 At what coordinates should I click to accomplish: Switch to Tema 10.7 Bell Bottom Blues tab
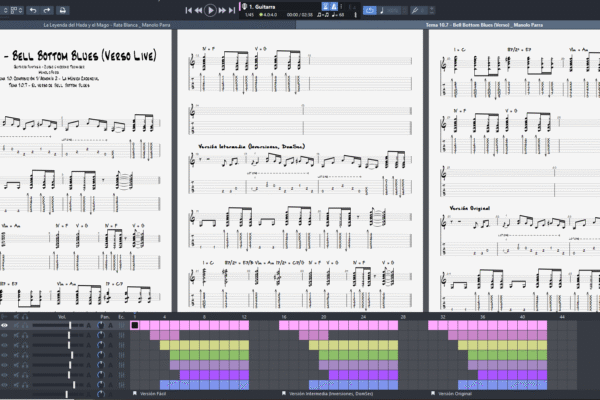pyautogui.click(x=484, y=25)
